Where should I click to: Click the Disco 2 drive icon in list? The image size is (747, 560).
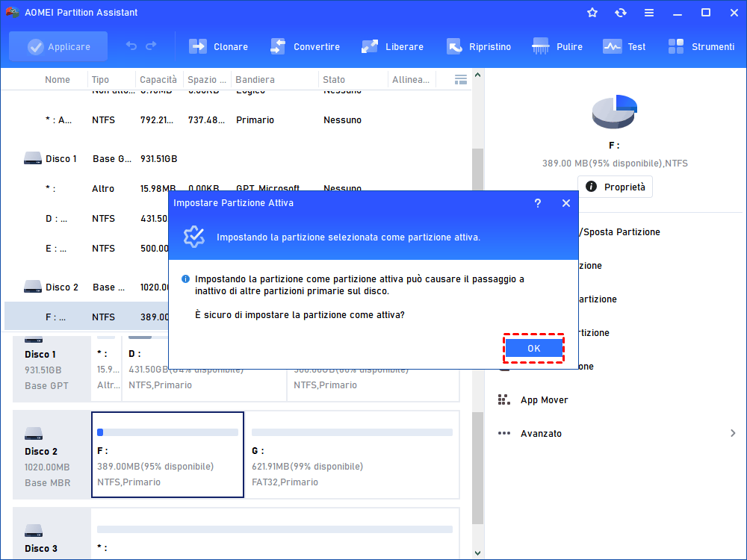[33, 287]
